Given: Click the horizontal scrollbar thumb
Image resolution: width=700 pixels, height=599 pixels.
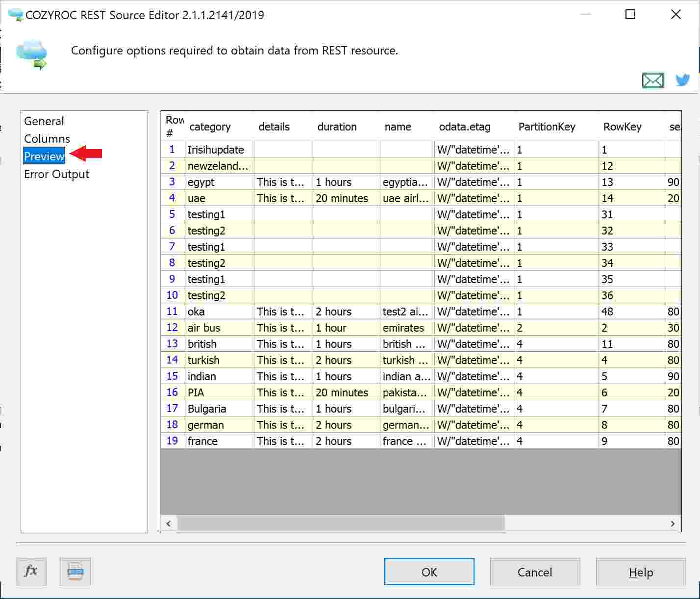Looking at the screenshot, I should (341, 523).
